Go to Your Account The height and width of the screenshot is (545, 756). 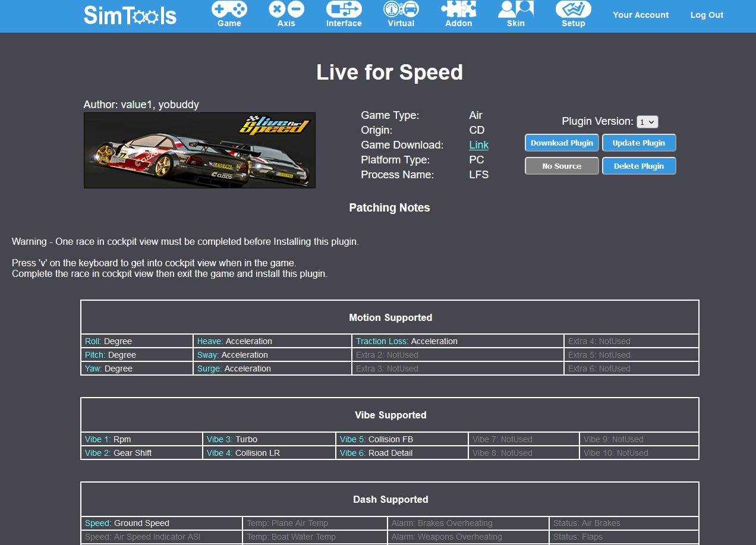[641, 15]
